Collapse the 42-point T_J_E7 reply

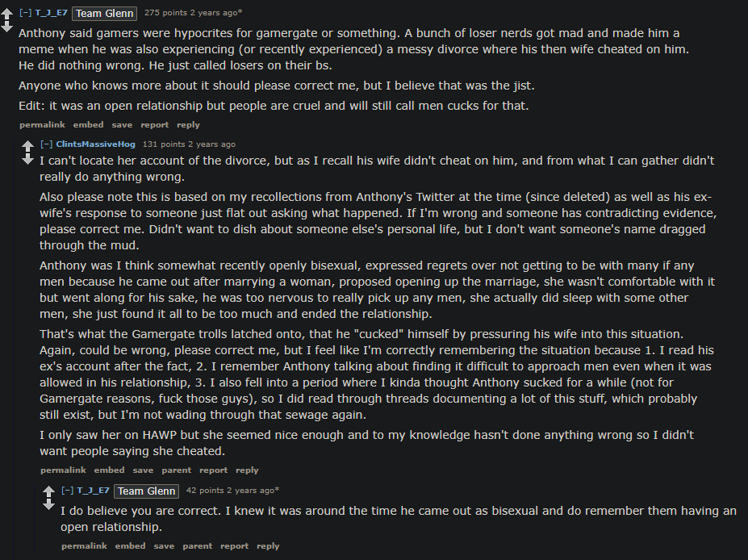pyautogui.click(x=67, y=490)
